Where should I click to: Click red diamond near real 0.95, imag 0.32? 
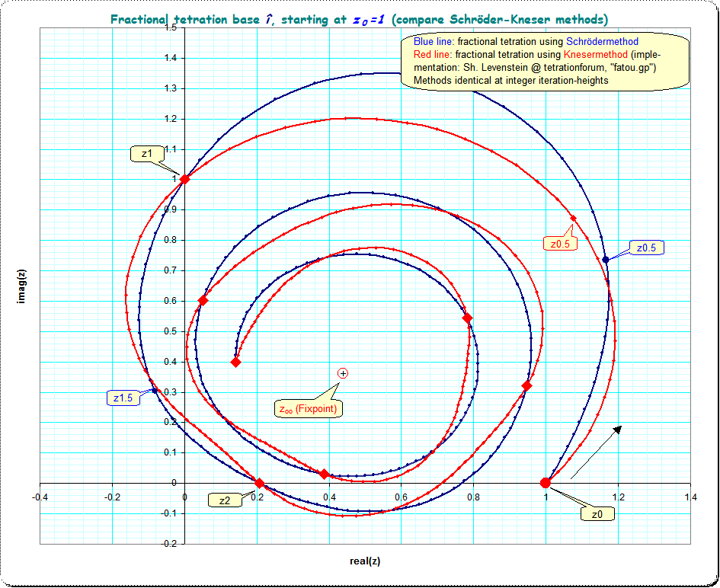pyautogui.click(x=526, y=386)
